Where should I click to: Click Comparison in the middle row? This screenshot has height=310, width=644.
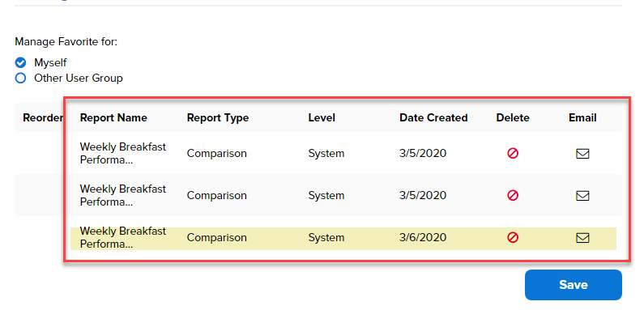tap(217, 195)
